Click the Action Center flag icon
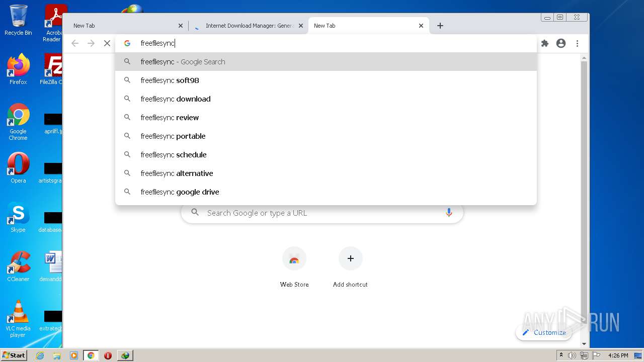Screen dimensions: 644x362 pos(595,355)
